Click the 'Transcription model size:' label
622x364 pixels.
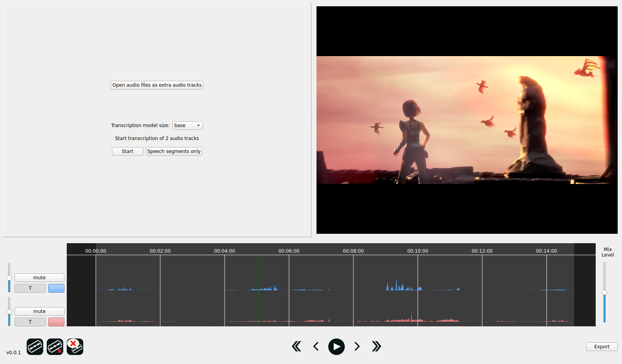coord(140,126)
